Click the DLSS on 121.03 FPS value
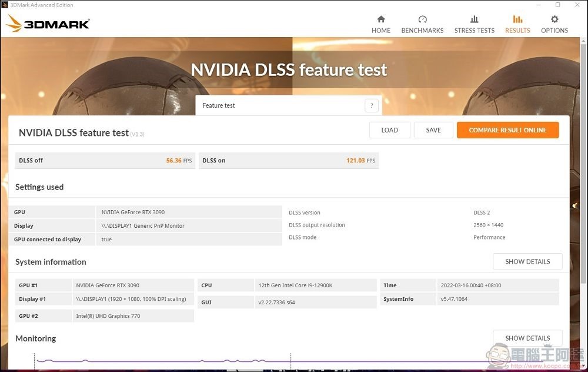Viewport: 588px width, 372px height. pos(361,160)
